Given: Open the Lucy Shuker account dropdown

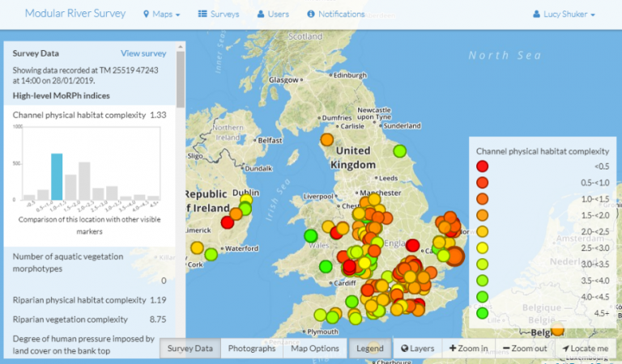Looking at the screenshot, I should tap(564, 15).
